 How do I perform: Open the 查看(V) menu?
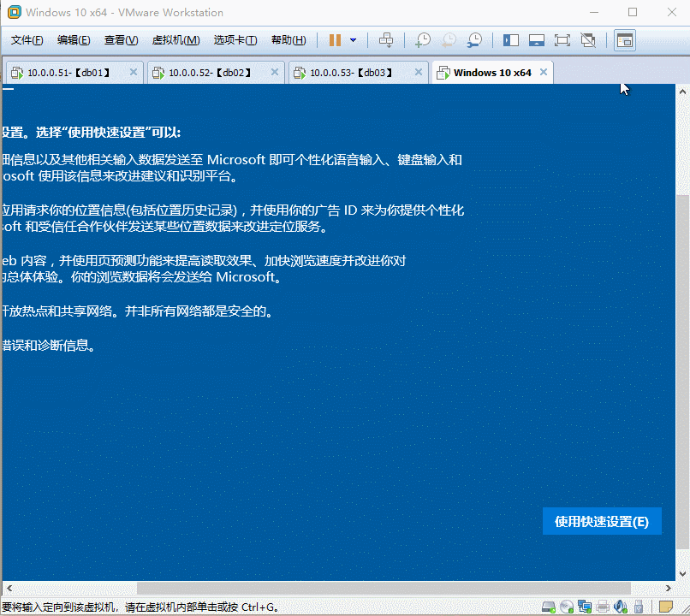click(121, 40)
